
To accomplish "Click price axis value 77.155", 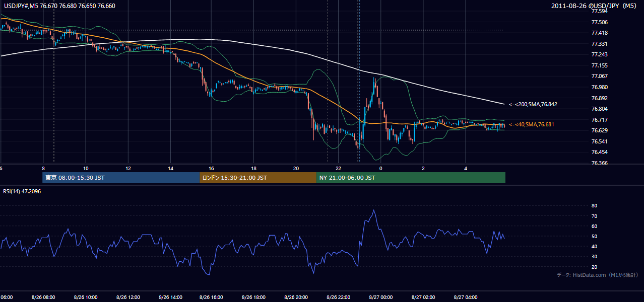I will pyautogui.click(x=599, y=65).
